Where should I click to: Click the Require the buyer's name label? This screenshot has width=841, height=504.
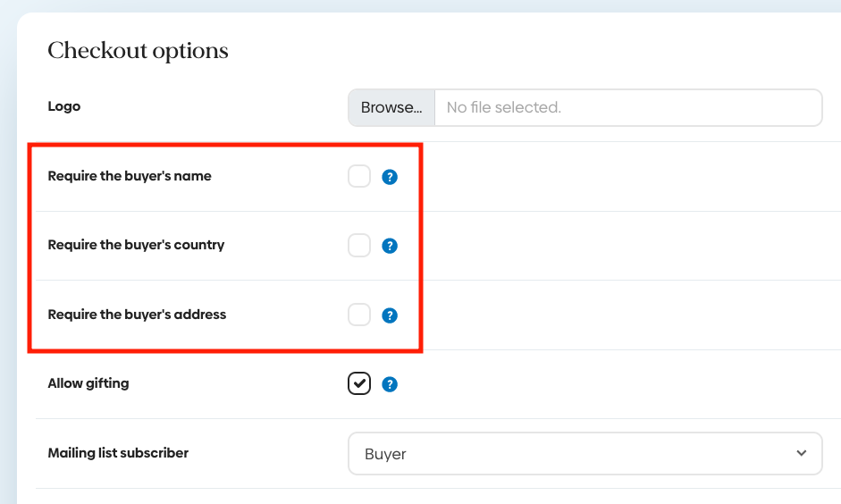(x=130, y=176)
